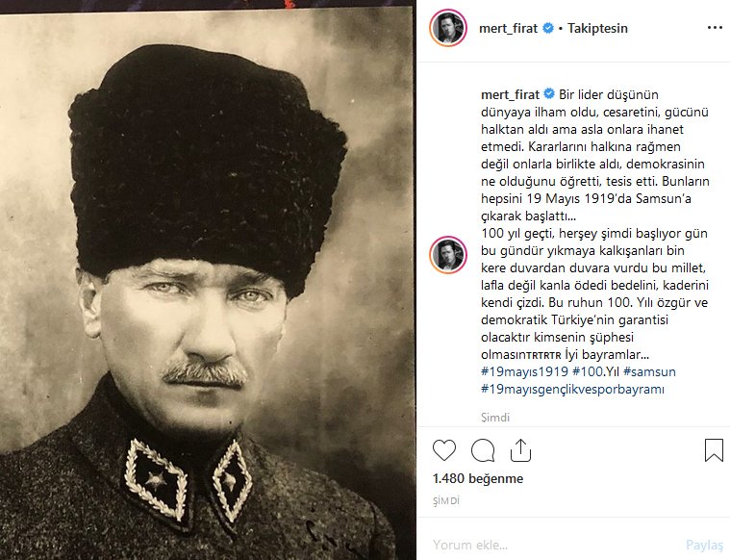Toggle the Takiptesin following status
Viewport: 730px width, 560px height.
click(x=597, y=29)
